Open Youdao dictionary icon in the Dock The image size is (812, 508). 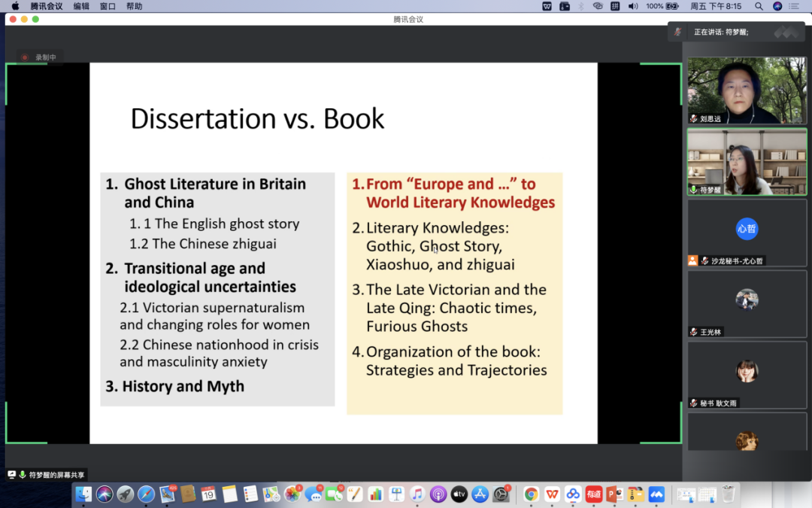(594, 494)
